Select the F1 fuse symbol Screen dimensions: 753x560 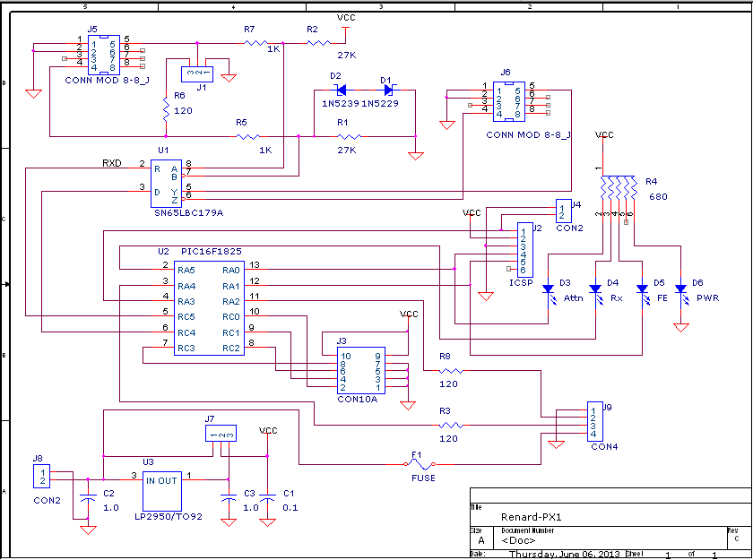(x=420, y=464)
